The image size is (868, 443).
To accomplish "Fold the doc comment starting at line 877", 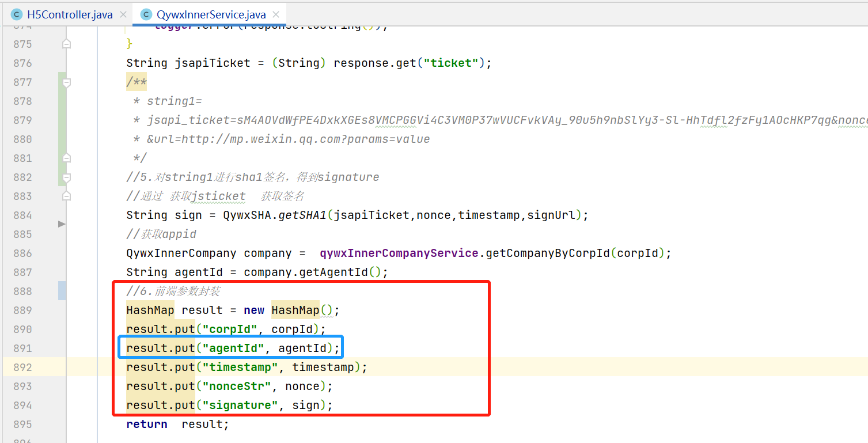I will pos(66,82).
